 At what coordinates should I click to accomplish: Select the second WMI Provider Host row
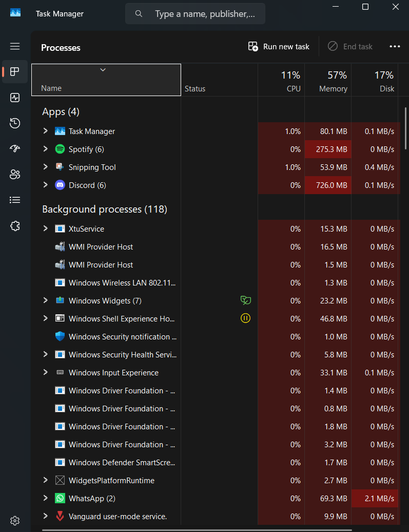216,264
